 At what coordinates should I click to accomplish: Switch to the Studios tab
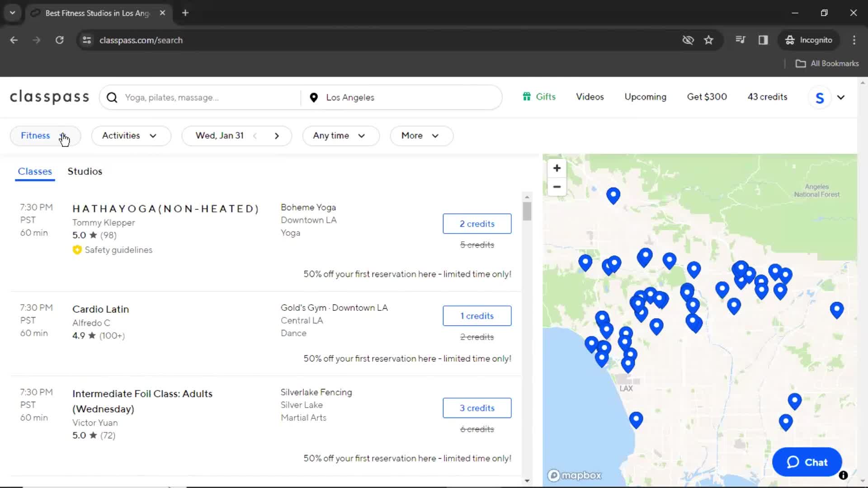pyautogui.click(x=85, y=172)
